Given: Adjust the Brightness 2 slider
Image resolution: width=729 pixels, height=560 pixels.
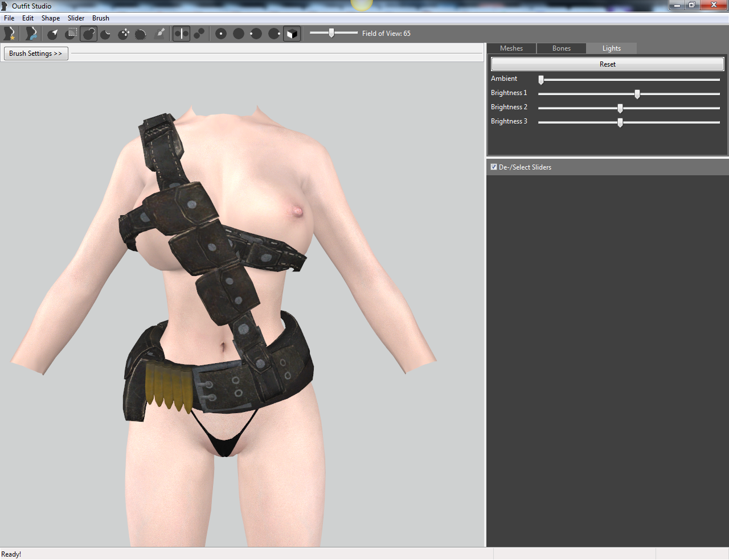Looking at the screenshot, I should [629, 108].
